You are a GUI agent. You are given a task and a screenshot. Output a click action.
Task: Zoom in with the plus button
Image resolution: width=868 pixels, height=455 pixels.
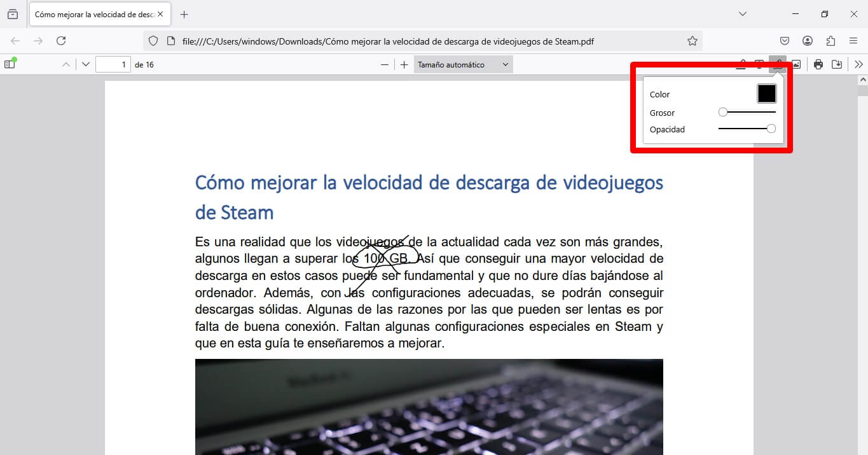point(404,64)
